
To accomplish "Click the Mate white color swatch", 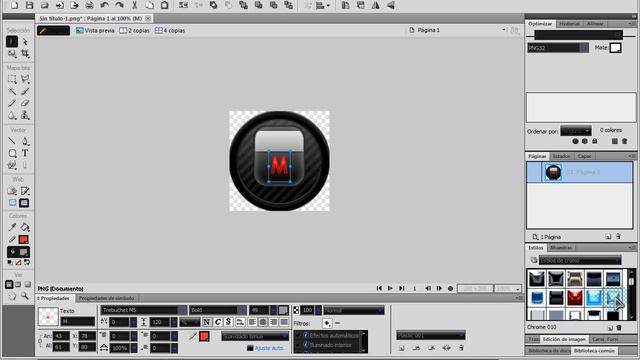I will click(x=616, y=48).
